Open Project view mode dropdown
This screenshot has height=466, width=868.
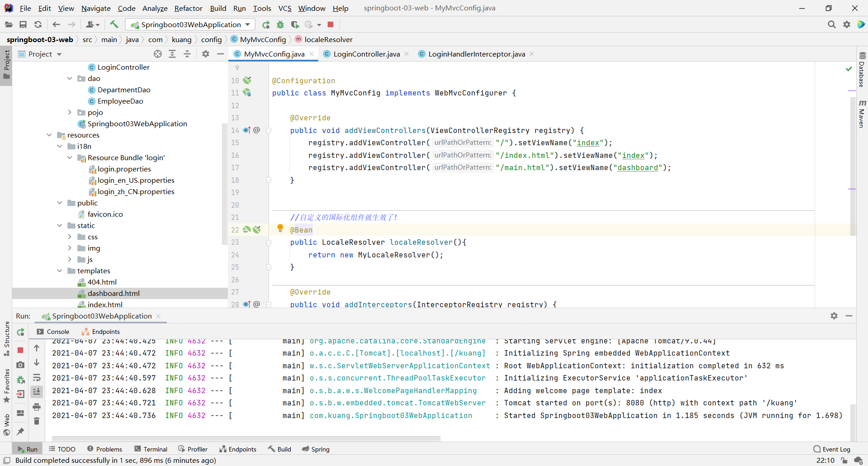pyautogui.click(x=59, y=54)
